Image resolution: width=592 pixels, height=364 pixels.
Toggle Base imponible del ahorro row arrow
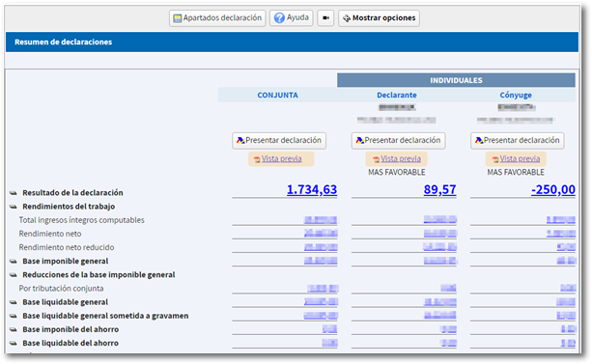tap(14, 329)
